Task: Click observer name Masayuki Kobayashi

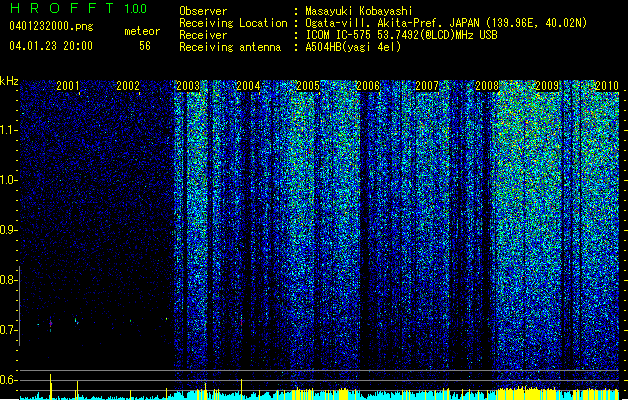Action: click(x=359, y=11)
